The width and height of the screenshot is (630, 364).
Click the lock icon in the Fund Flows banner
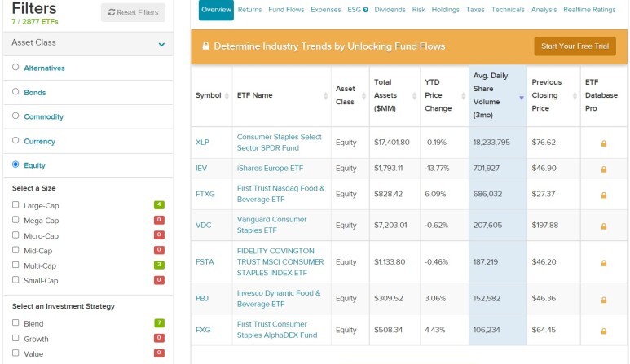pyautogui.click(x=205, y=46)
